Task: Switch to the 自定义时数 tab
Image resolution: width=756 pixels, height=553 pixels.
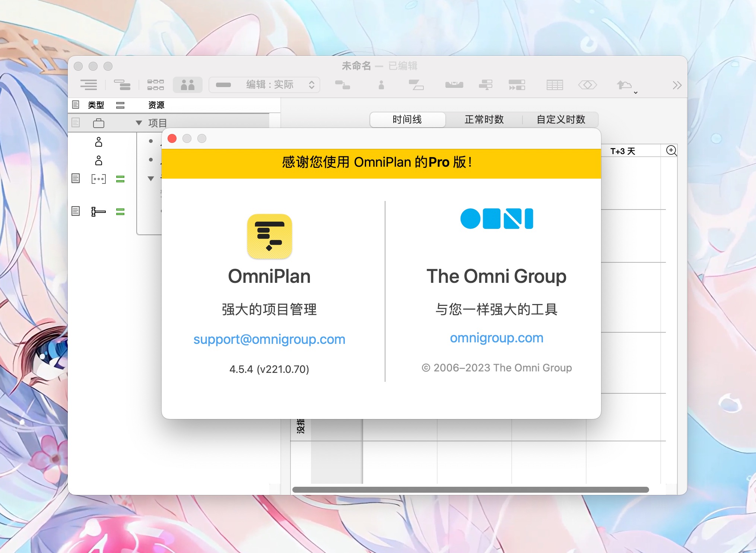Action: tap(561, 120)
